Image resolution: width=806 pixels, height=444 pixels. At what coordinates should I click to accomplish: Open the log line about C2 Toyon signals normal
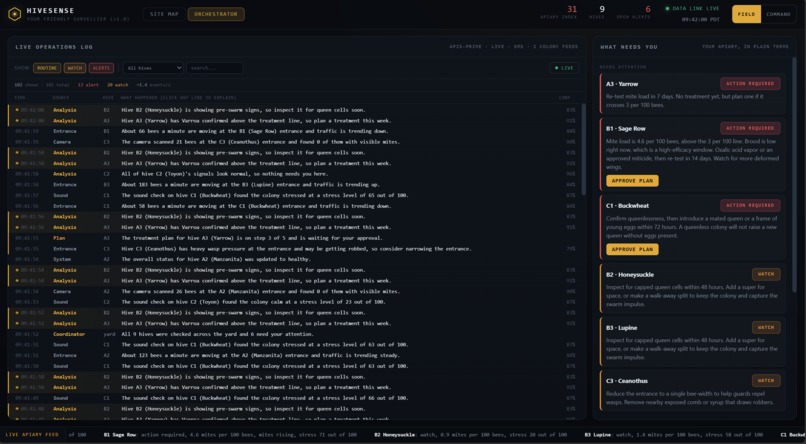pyautogui.click(x=295, y=174)
